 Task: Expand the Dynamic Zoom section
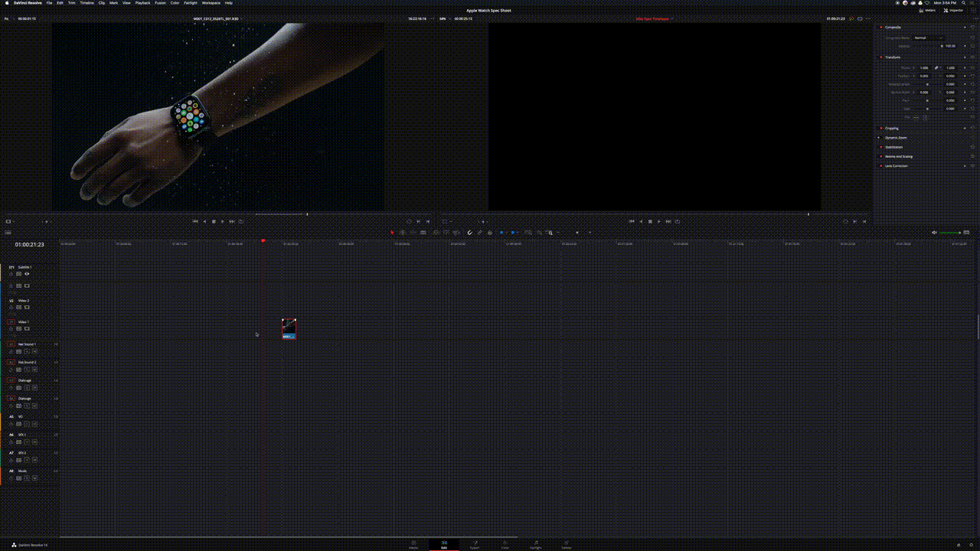896,138
